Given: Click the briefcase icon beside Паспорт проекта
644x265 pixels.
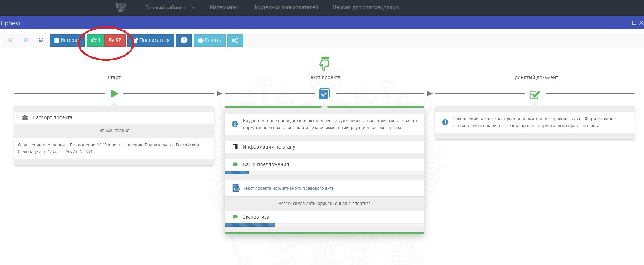Looking at the screenshot, I should [x=25, y=117].
